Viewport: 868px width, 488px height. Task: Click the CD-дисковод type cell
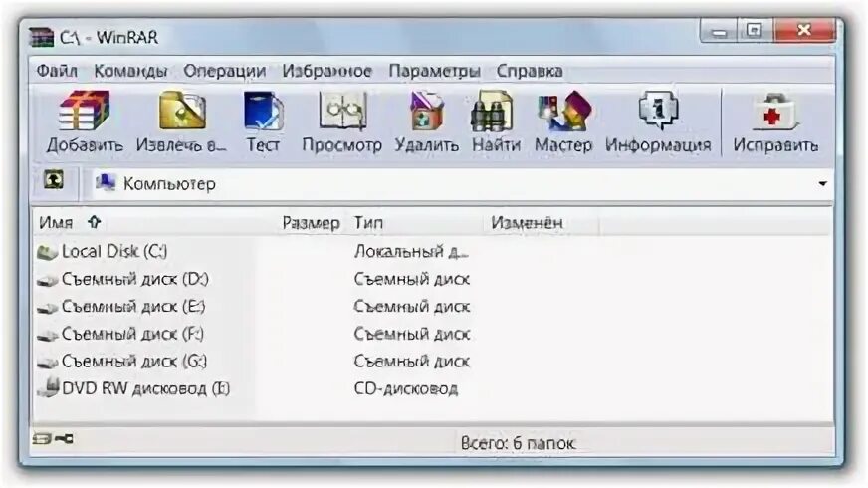(406, 388)
